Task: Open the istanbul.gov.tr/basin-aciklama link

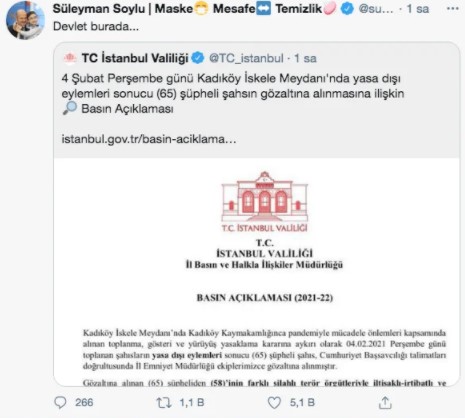Action: click(x=149, y=139)
